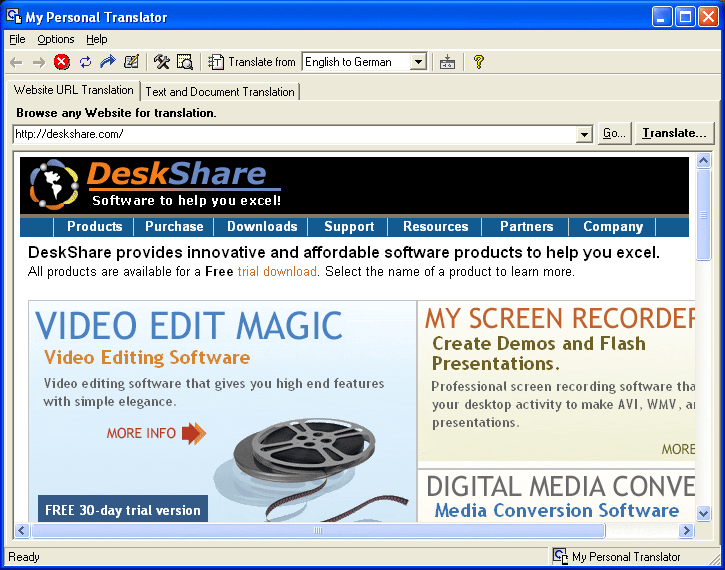The image size is (725, 570).
Task: Click the title bar application icon
Action: (x=14, y=17)
